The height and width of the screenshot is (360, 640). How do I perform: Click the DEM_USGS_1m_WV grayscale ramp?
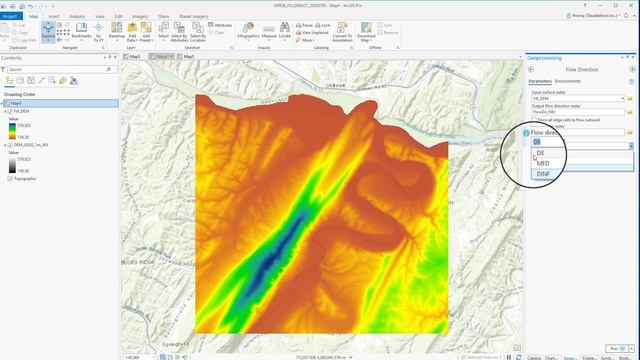coord(12,165)
